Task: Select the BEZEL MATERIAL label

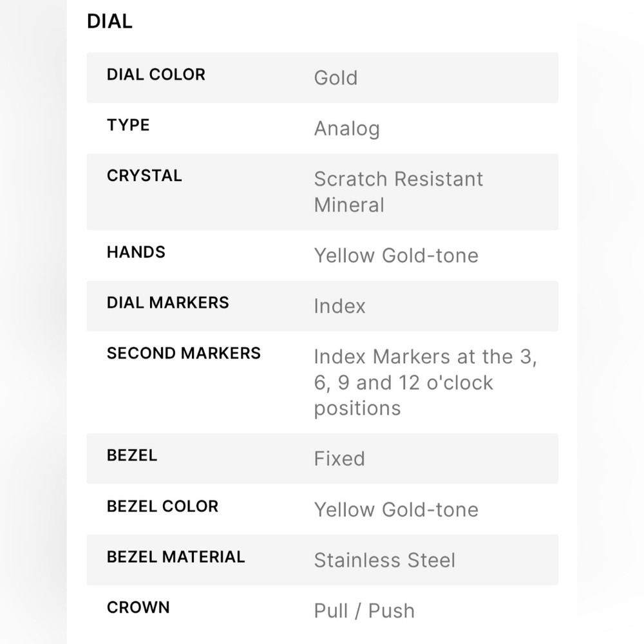Action: [176, 557]
